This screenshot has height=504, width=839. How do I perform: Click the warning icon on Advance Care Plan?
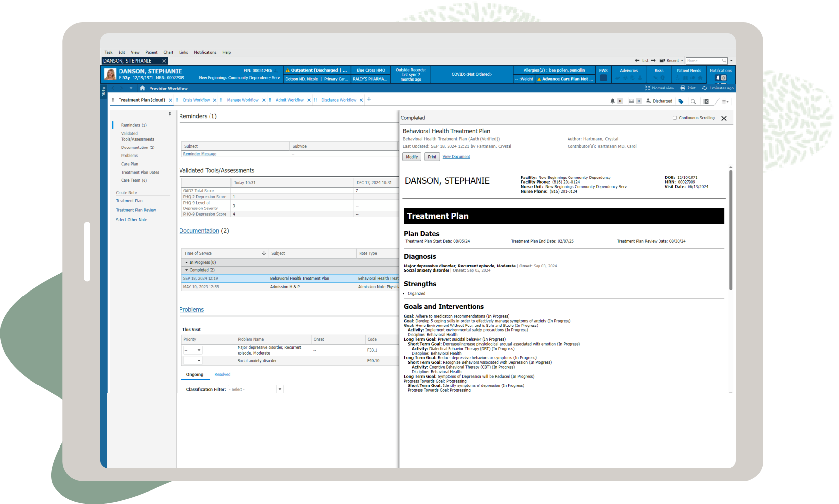coord(539,79)
